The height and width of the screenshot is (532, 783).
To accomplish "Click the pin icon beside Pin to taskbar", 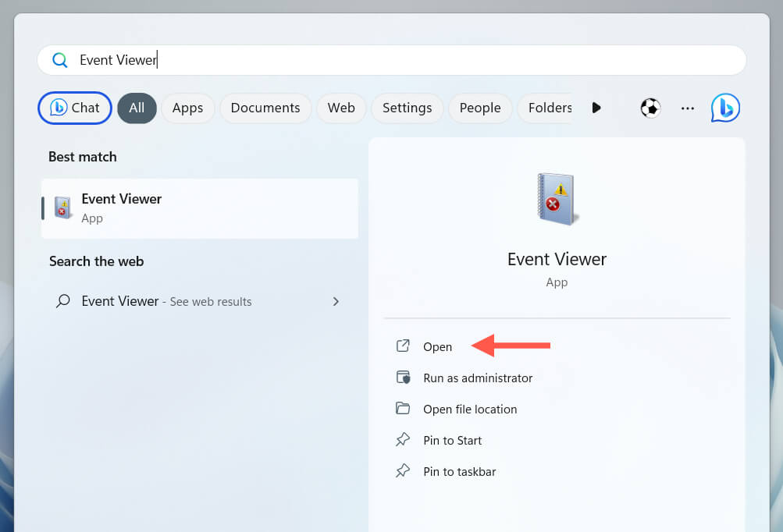I will point(403,470).
